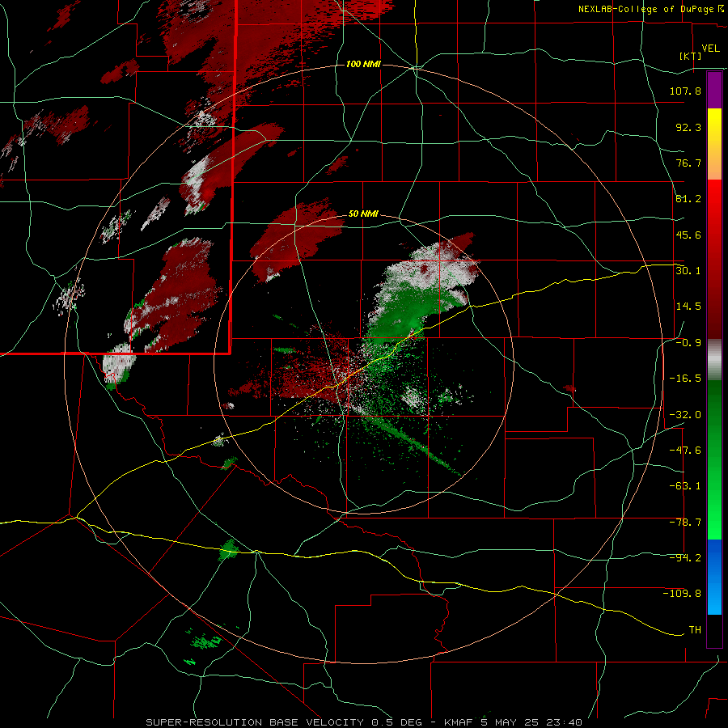Click the TH threshold label on legend

[695, 630]
